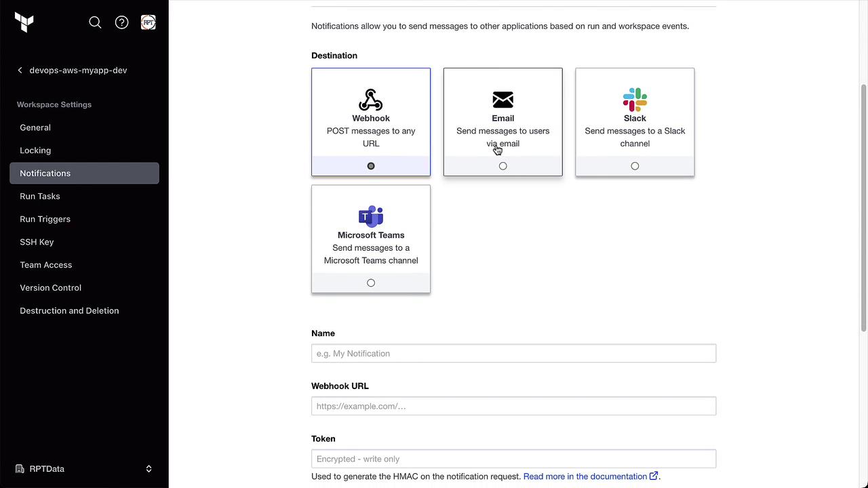The image size is (868, 488).
Task: Select the Slack radio button
Action: click(x=635, y=166)
